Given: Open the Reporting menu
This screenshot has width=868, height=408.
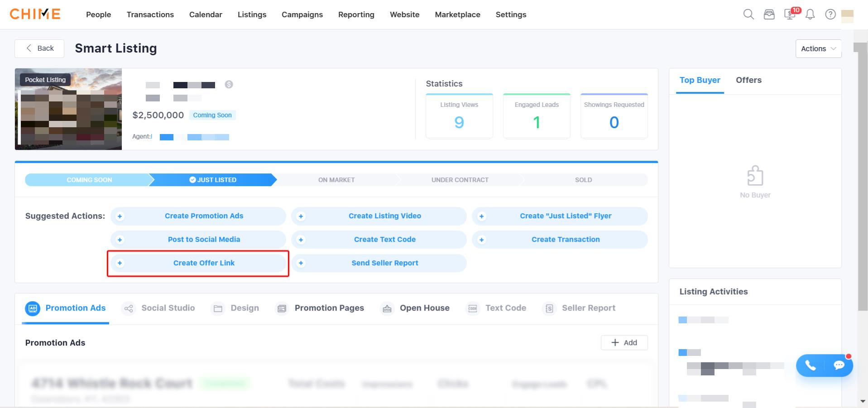Looking at the screenshot, I should 356,14.
